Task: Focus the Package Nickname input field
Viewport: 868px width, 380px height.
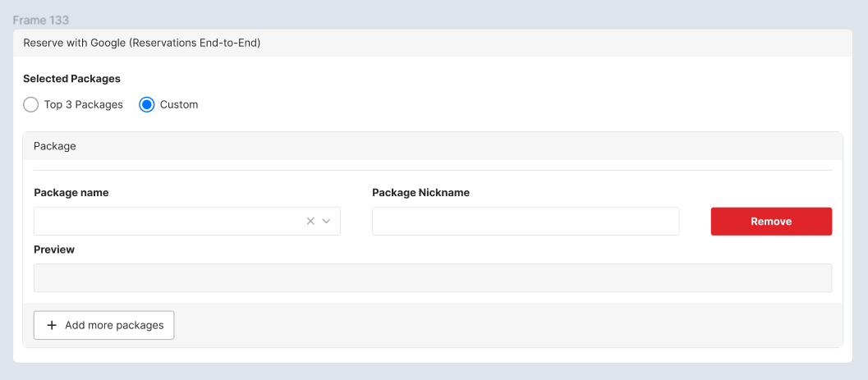Action: pos(526,222)
